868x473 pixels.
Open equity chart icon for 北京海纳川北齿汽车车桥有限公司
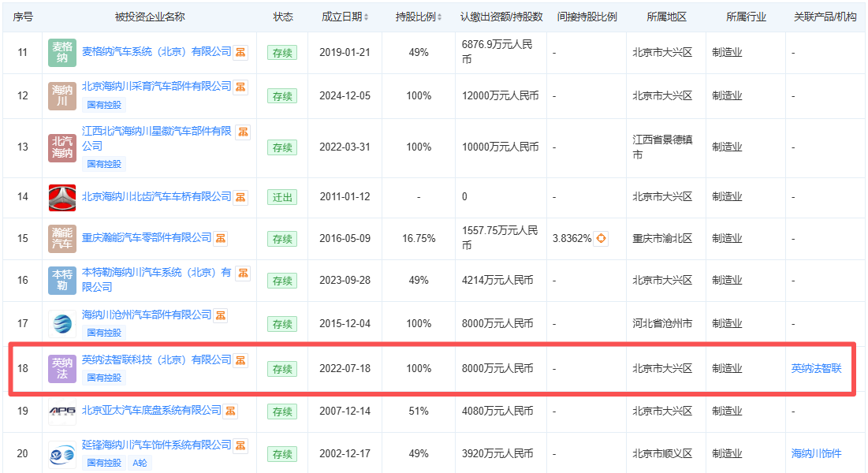[x=240, y=198]
